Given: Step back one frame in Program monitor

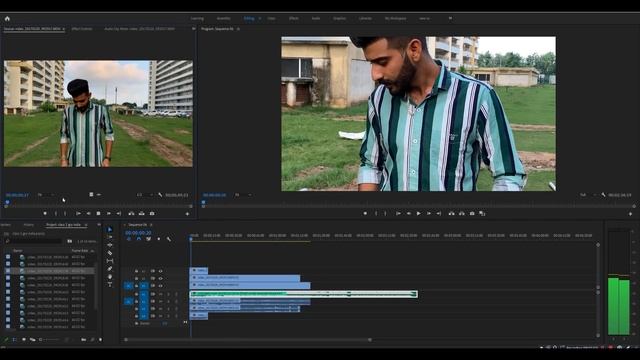Looking at the screenshot, I should point(408,213).
